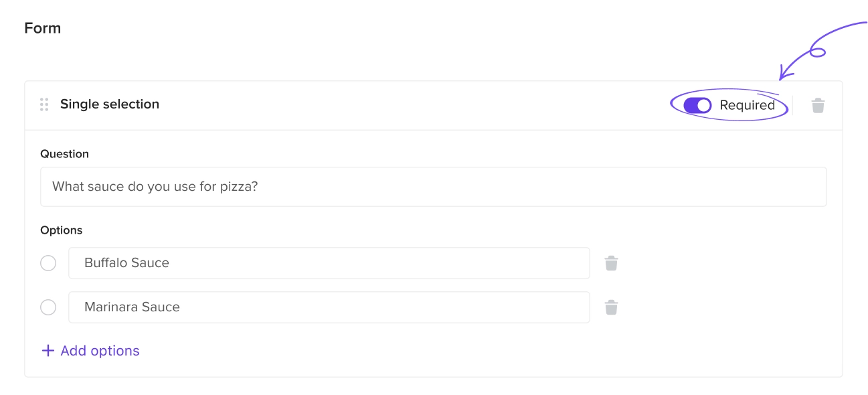Click the divider line beside the header trash icon
868x395 pixels.
coord(793,105)
